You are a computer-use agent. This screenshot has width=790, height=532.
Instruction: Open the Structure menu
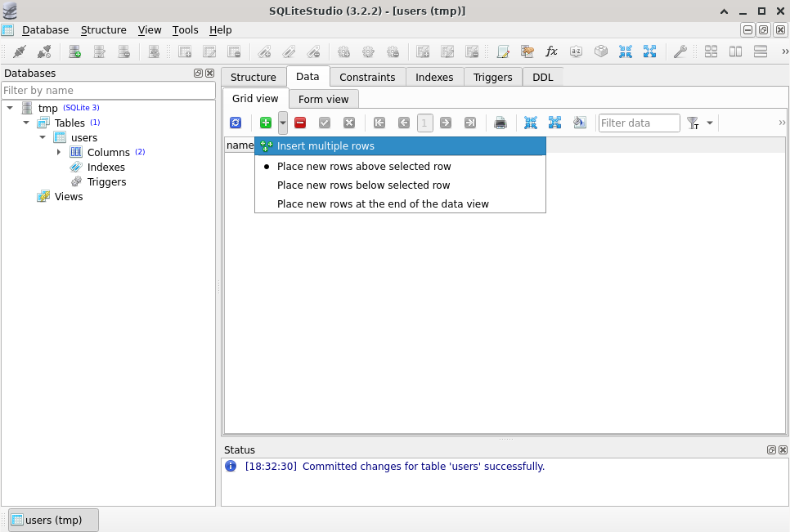click(103, 29)
